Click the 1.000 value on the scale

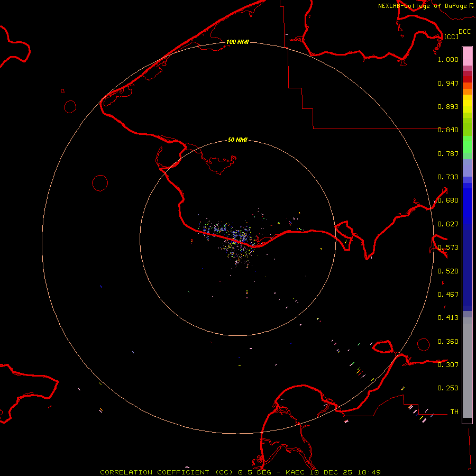448,60
